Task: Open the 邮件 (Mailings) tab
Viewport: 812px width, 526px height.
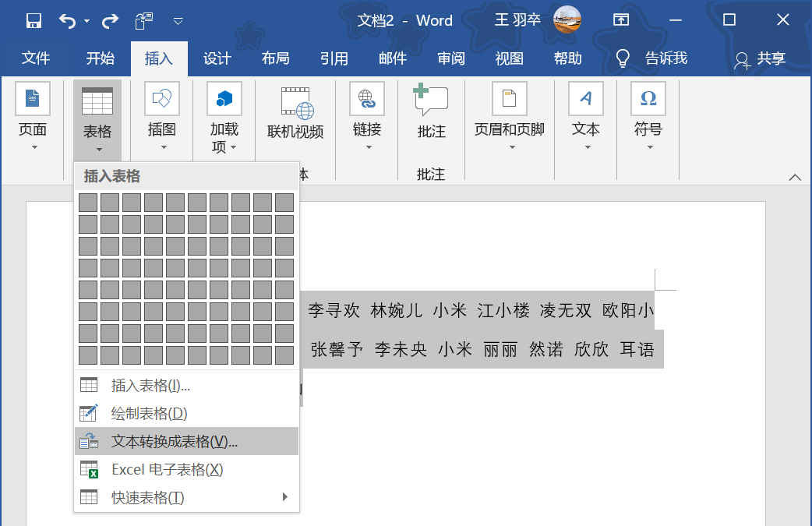Action: coord(392,58)
